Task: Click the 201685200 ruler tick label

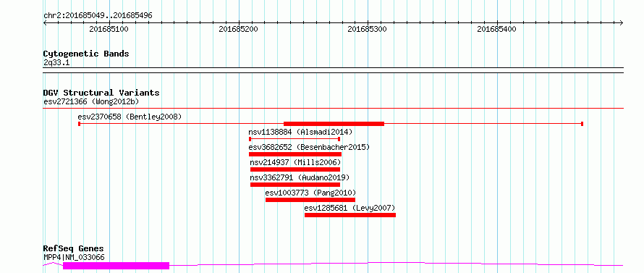Action: [238, 30]
